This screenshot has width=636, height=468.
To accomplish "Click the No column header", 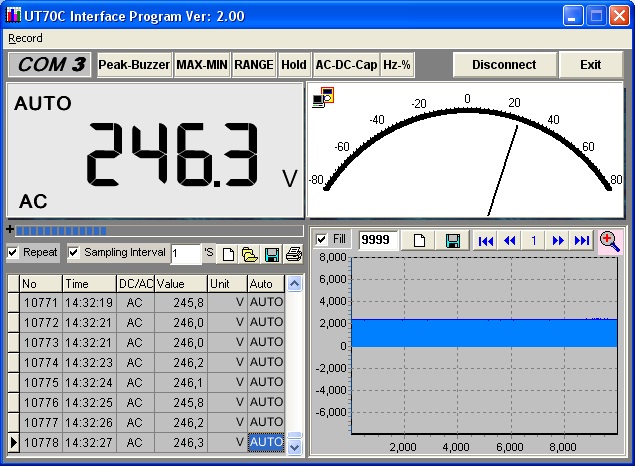I will coord(41,283).
